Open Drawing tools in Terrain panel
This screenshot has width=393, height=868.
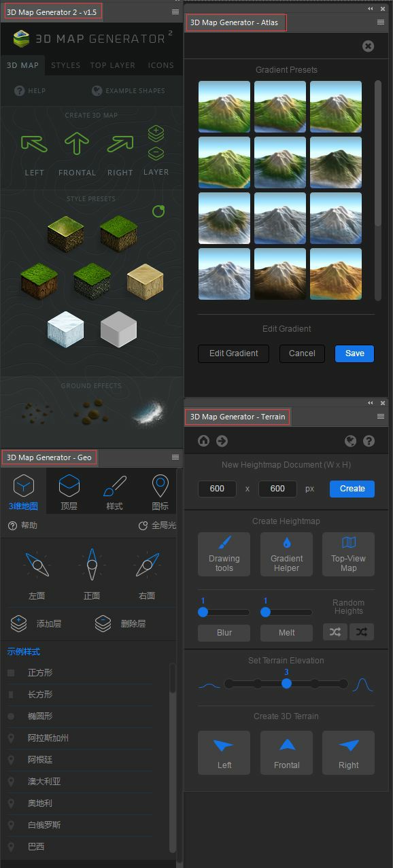[x=224, y=554]
